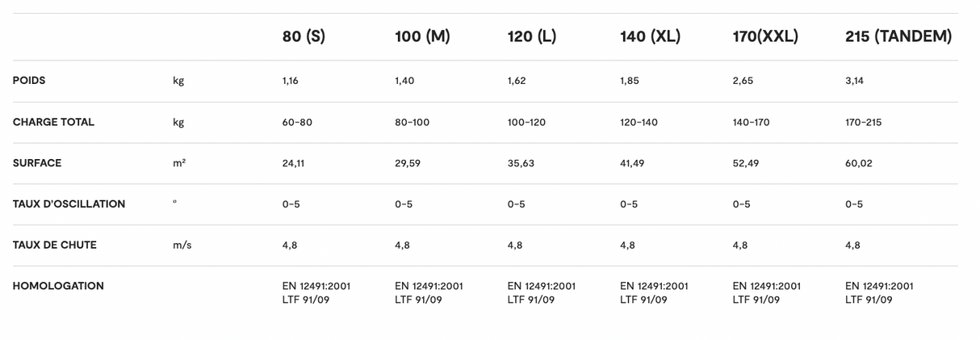Click the 1,16 weight value

click(290, 81)
